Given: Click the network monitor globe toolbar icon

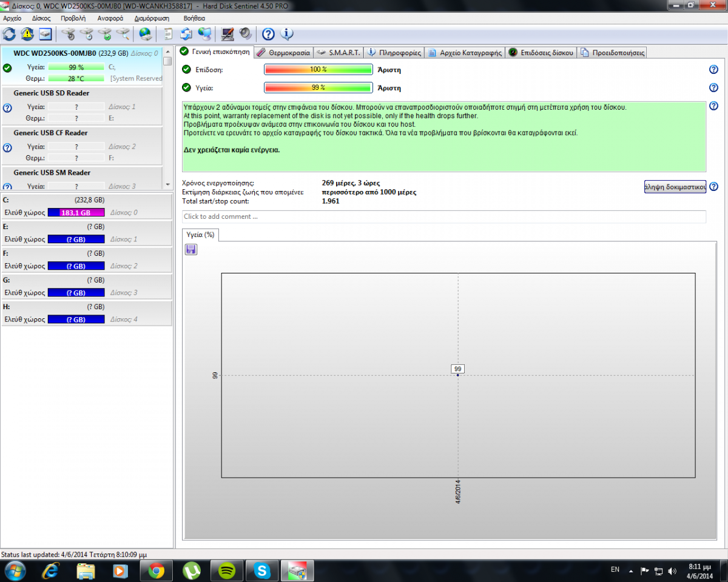Looking at the screenshot, I should [x=205, y=33].
